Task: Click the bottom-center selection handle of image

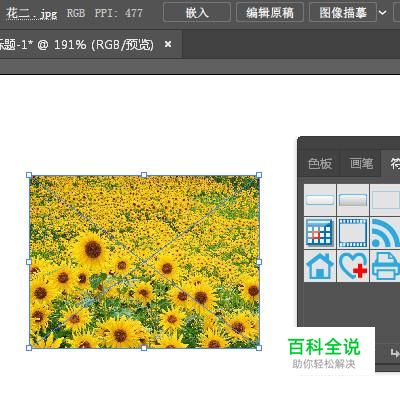Action: 144,348
